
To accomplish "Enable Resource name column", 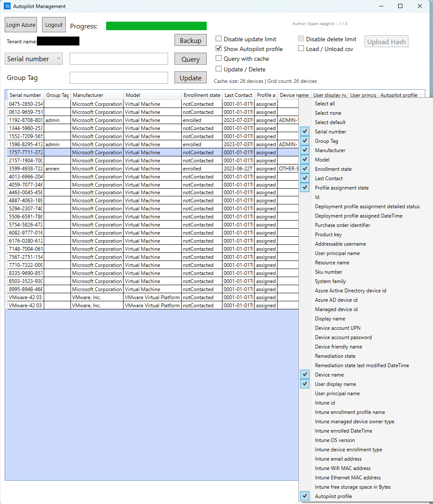I will coord(332,262).
